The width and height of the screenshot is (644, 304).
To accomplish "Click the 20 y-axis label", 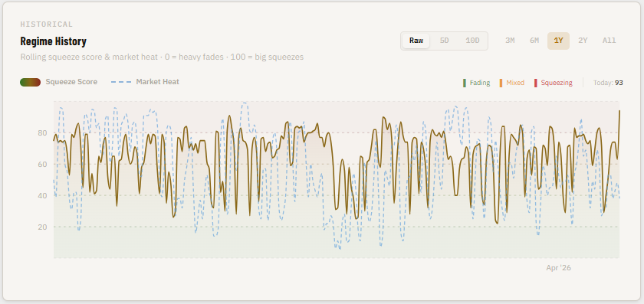I will 42,227.
